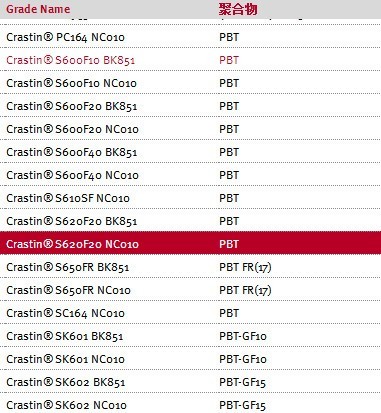Viewport: 381px width, 413px height.
Task: Sort by 聚合物 polymer column header
Action: (x=238, y=9)
